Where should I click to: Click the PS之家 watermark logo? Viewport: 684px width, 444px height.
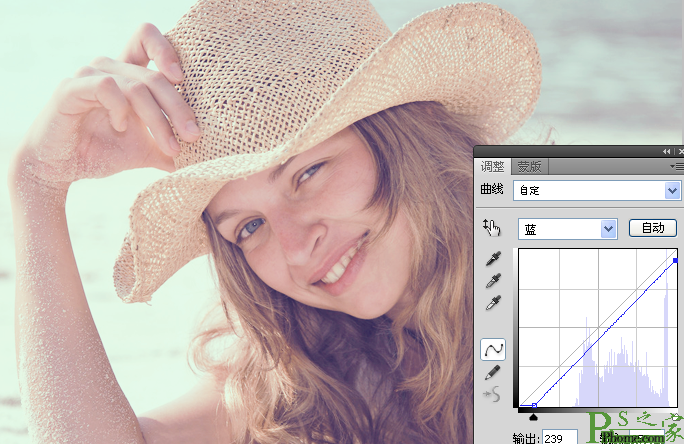(x=635, y=427)
